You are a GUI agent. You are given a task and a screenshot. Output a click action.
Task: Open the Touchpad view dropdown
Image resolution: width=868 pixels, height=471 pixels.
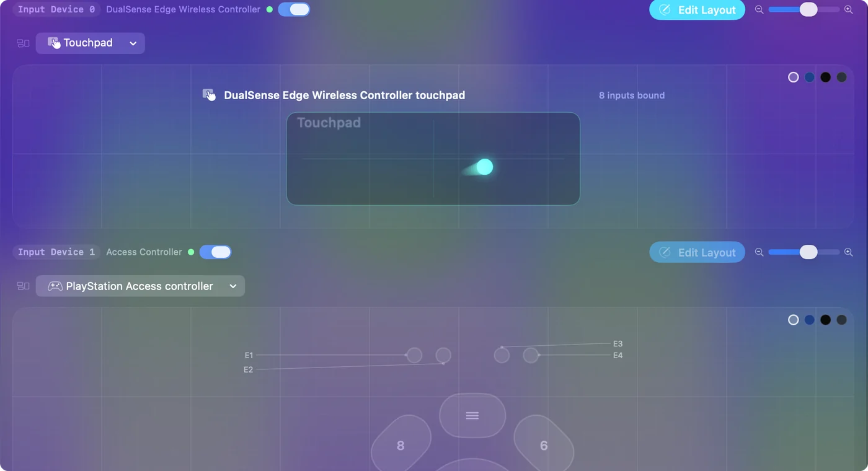[91, 43]
